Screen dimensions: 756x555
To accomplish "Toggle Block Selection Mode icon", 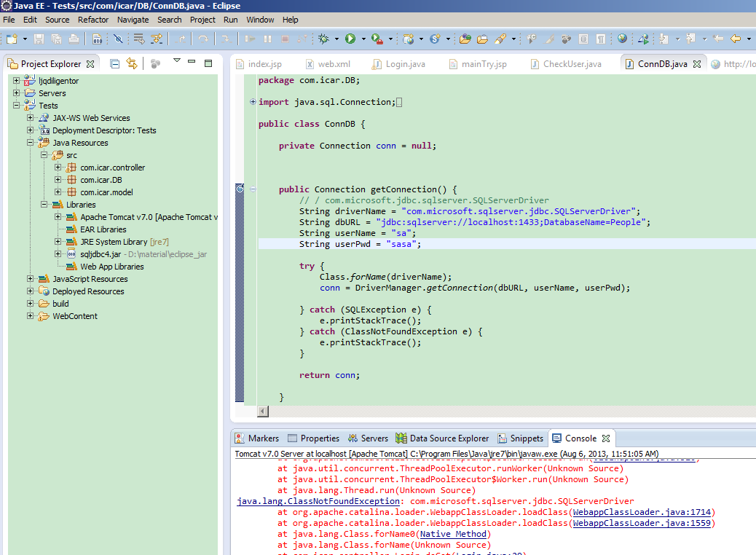I will [583, 39].
